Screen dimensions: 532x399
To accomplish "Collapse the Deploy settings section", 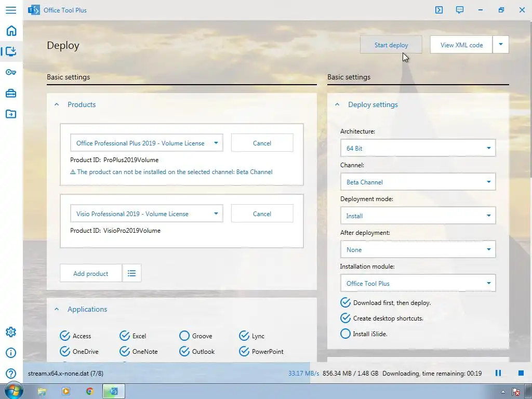I will pos(337,104).
